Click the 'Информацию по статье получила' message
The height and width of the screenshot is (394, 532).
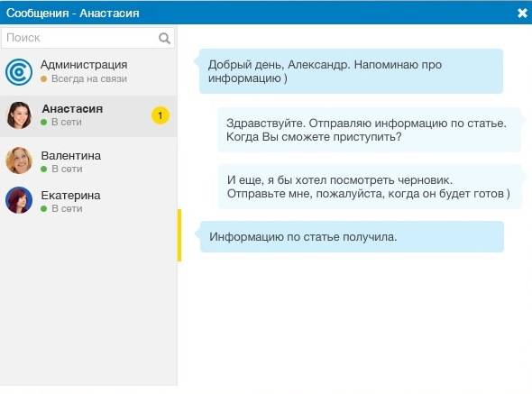(352, 236)
